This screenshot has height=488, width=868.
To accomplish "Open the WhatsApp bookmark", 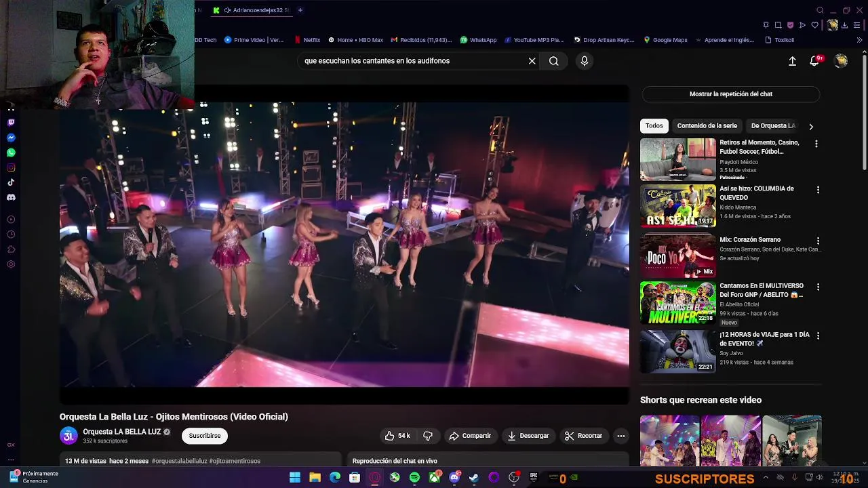I will [478, 40].
